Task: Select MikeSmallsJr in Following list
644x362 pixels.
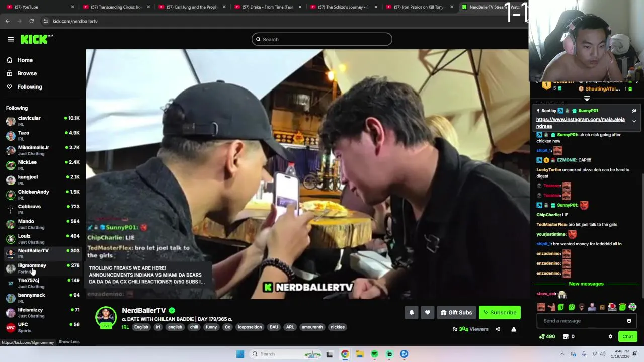Action: coord(43,150)
